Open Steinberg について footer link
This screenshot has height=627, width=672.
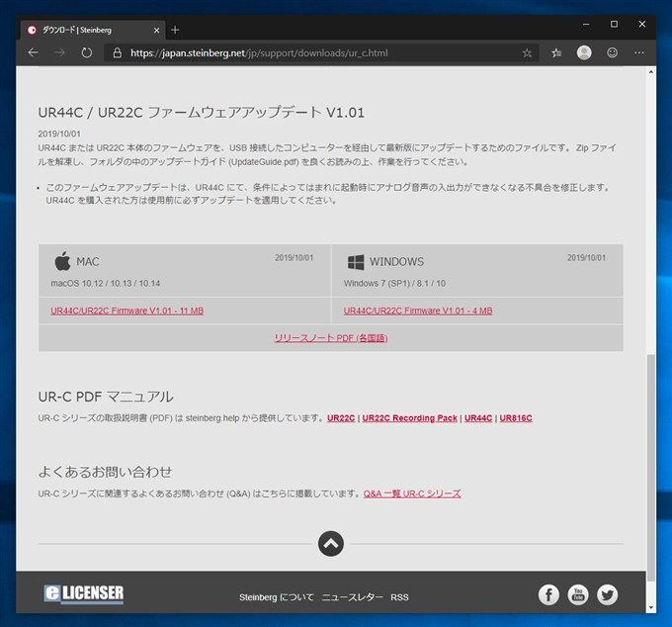pos(277,597)
